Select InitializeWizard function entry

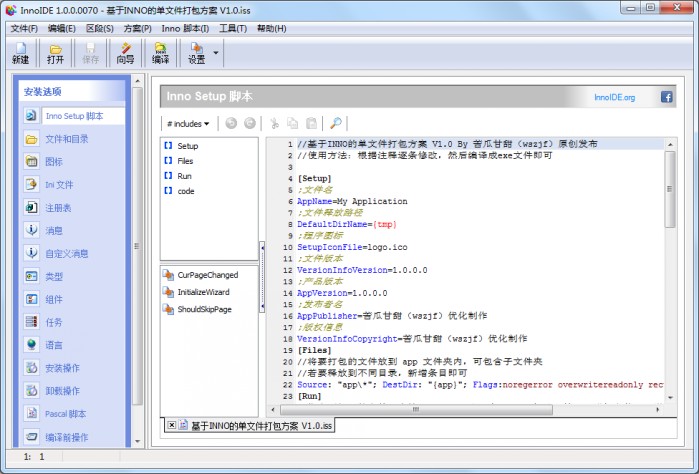pos(196,292)
